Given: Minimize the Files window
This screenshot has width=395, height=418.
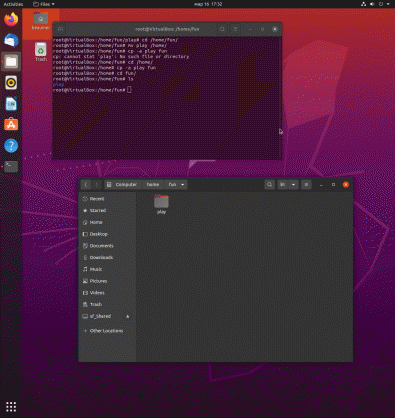Looking at the screenshot, I should (x=321, y=184).
